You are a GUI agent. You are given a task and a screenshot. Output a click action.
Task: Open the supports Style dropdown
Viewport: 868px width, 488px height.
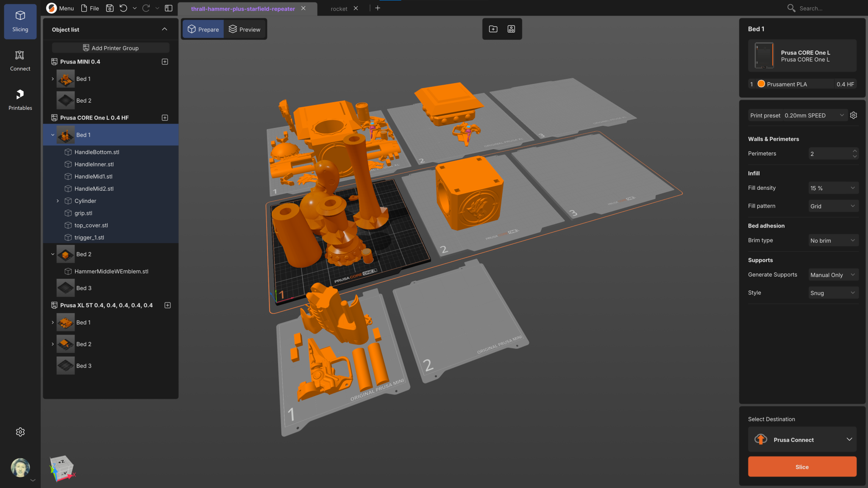[833, 293]
